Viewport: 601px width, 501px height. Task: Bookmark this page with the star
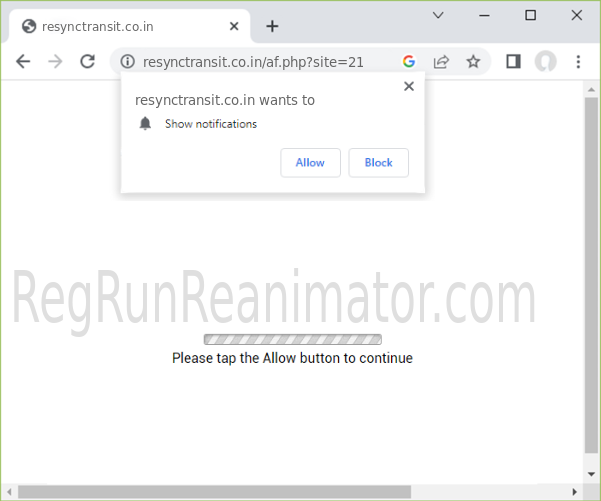(x=473, y=62)
